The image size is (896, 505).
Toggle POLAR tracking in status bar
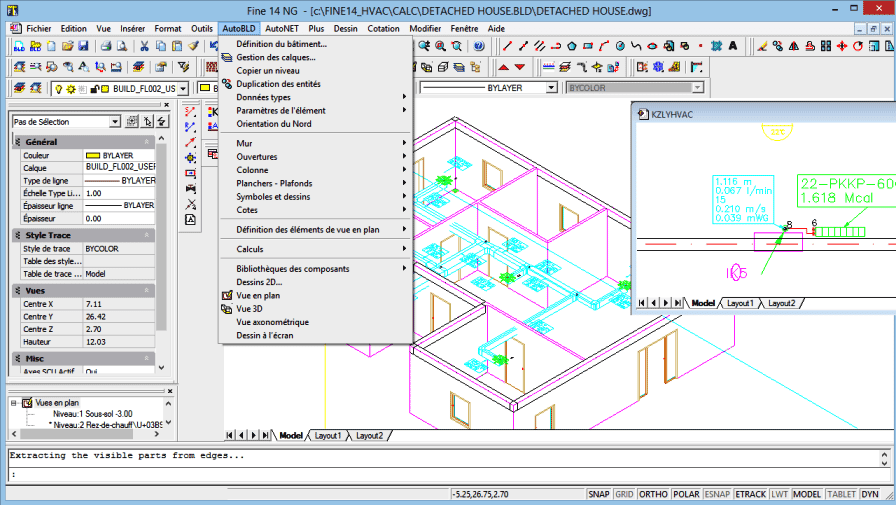tap(686, 494)
